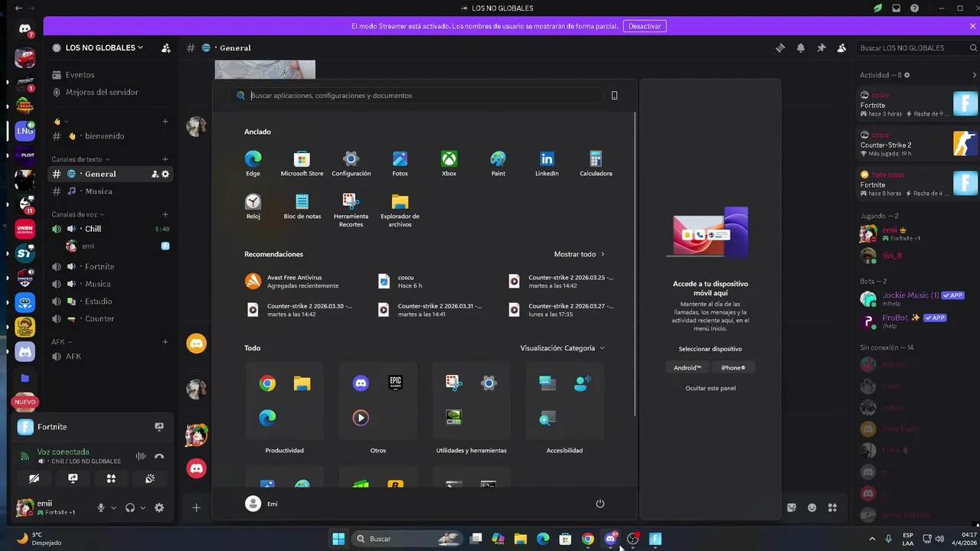Turn on camera in voice panel

34,478
